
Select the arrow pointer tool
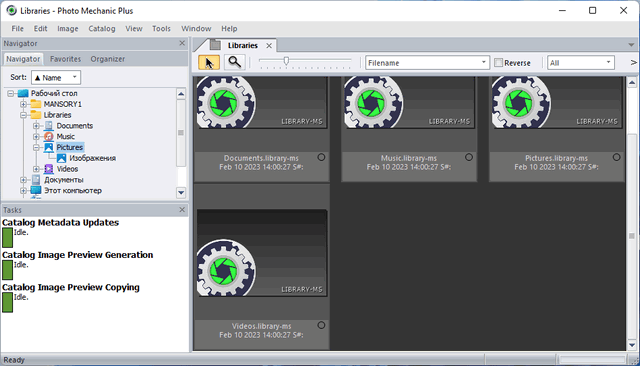click(x=209, y=62)
